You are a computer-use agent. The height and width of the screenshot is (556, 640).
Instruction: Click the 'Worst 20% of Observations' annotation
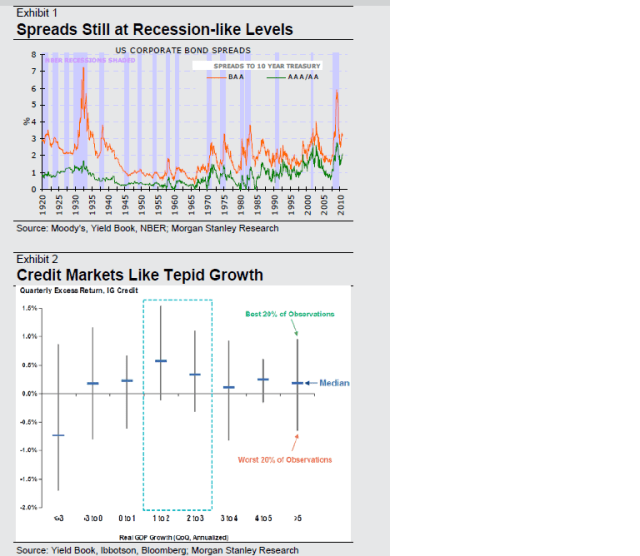coord(283,460)
